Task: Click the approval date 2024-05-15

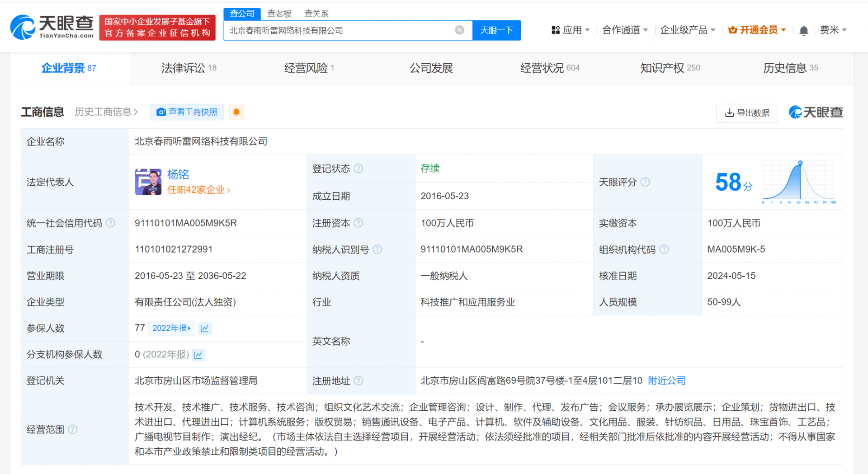Action: [x=731, y=276]
